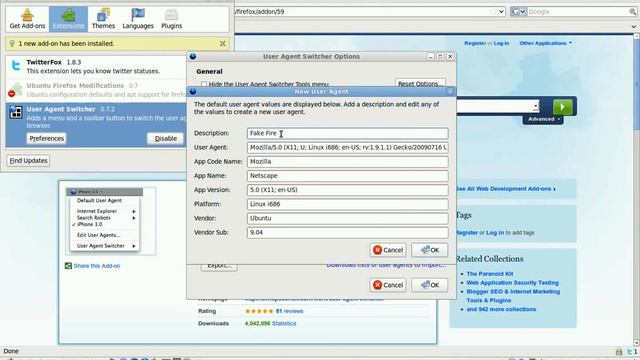Click OK in User Agent Switcher Options
The width and height of the screenshot is (640, 360).
tap(429, 285)
